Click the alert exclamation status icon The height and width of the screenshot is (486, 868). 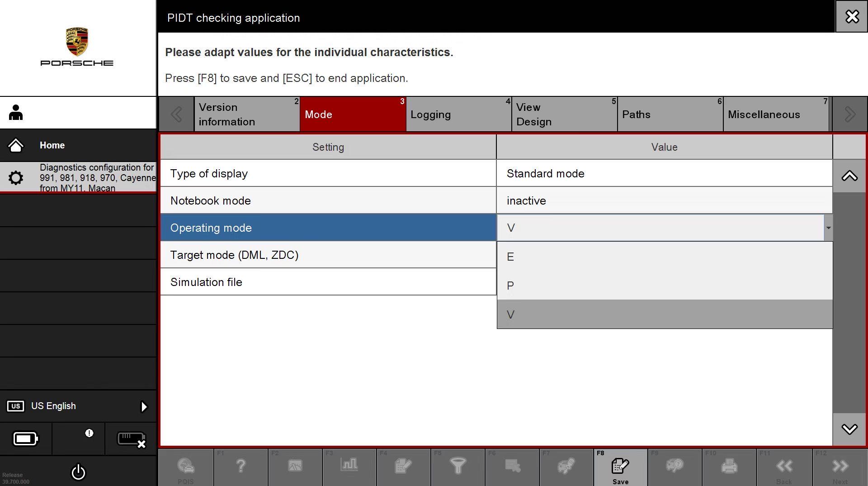click(x=89, y=433)
